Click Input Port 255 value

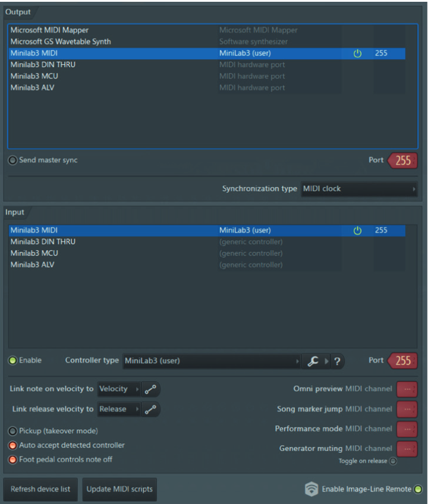[403, 361]
